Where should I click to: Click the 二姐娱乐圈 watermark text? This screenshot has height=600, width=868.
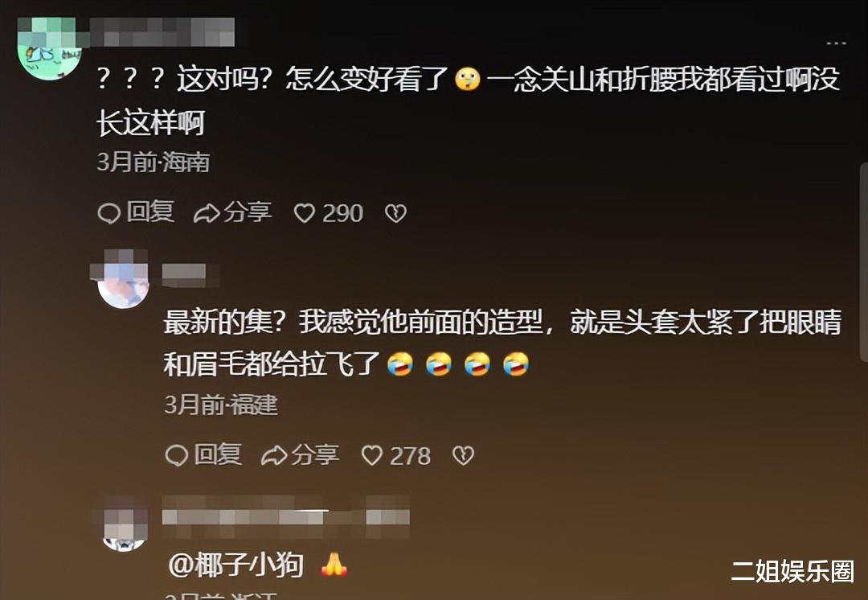[792, 571]
